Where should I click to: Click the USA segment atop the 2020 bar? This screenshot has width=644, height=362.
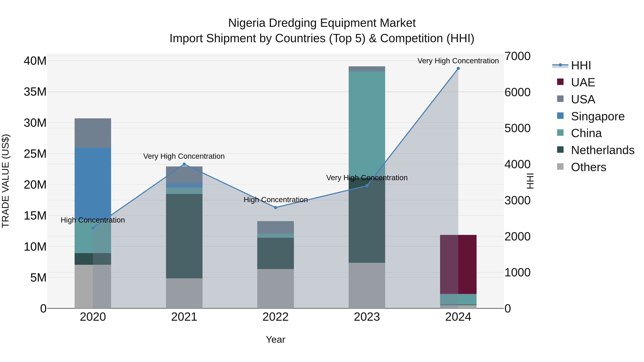point(93,133)
